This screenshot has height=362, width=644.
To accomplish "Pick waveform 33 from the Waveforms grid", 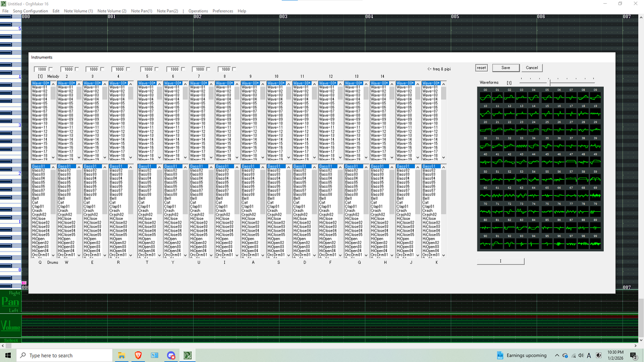I will click(x=521, y=145).
